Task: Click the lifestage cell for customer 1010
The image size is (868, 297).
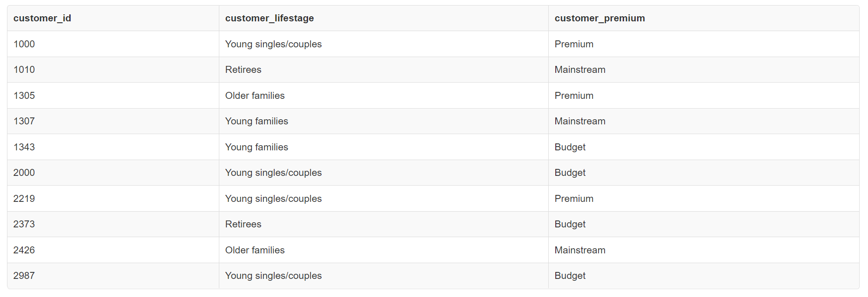Action: tap(243, 70)
